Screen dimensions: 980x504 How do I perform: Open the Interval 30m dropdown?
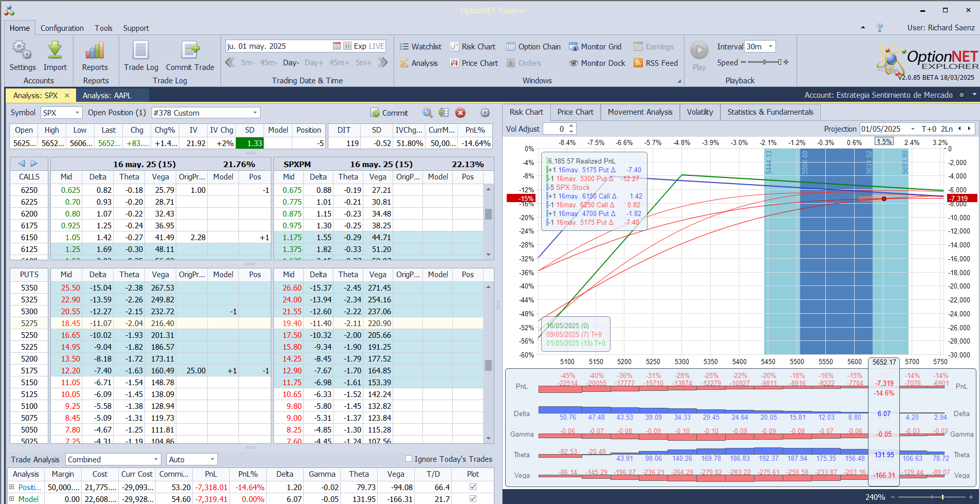770,46
